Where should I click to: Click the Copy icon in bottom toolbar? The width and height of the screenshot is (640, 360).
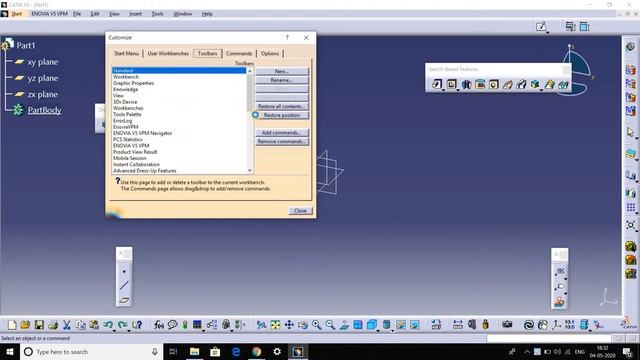click(80, 325)
